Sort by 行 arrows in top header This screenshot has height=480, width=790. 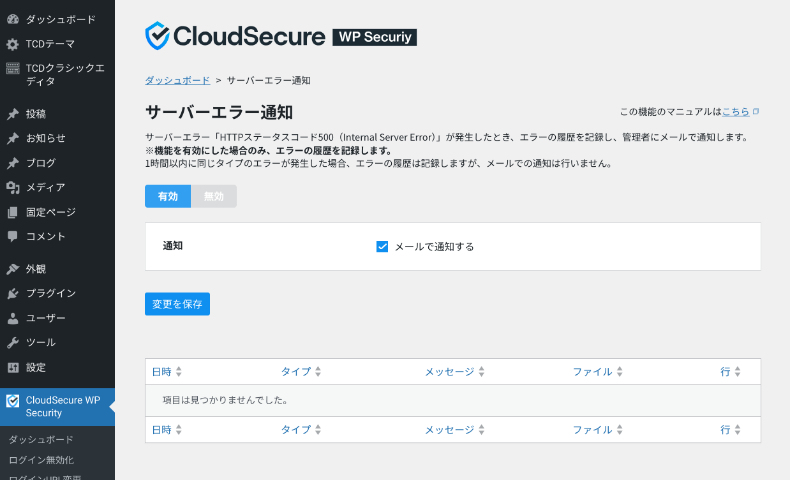[738, 372]
